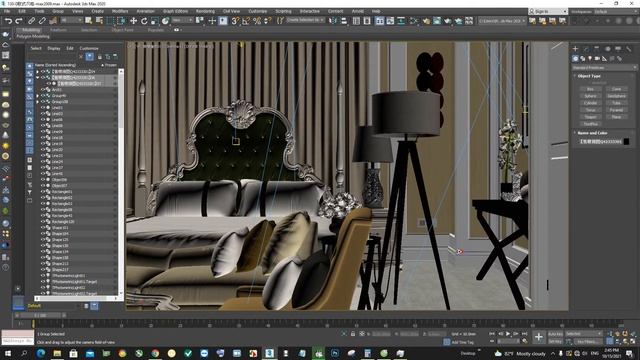Open the Graph Editors menu

[176, 11]
